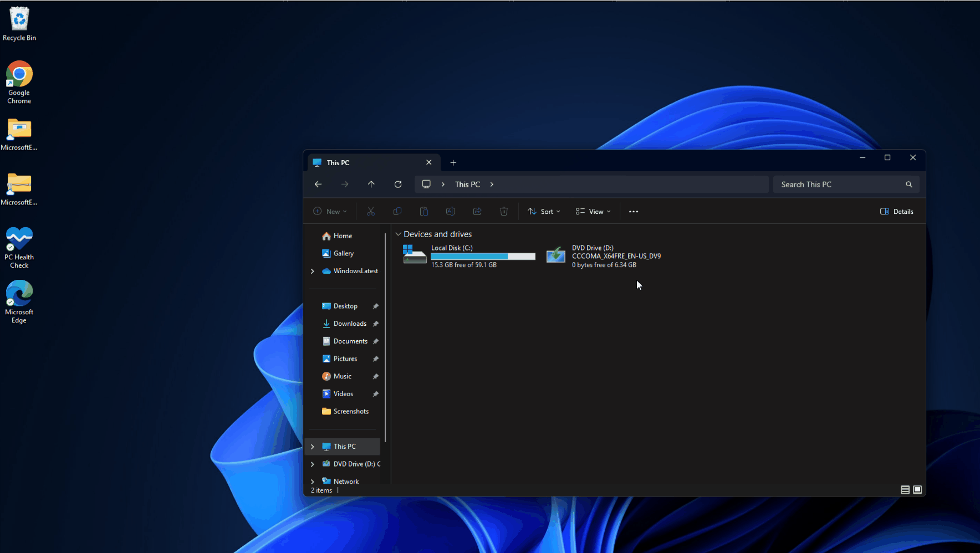Toggle the Details pane

896,211
